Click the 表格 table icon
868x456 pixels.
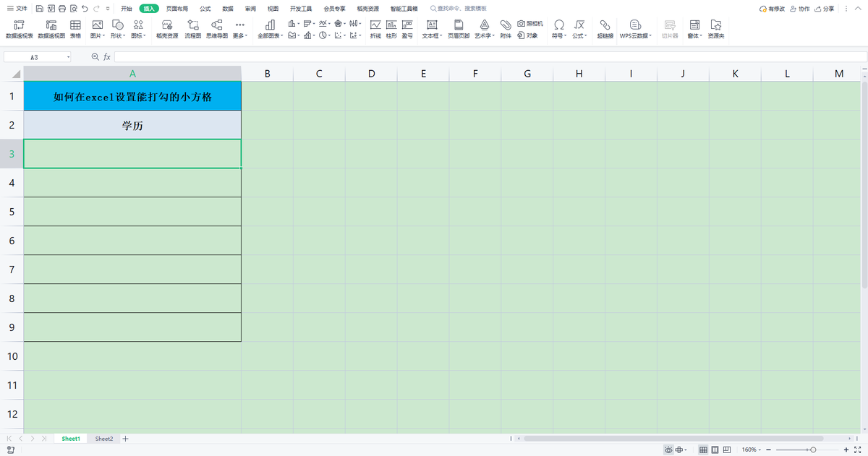pos(75,29)
